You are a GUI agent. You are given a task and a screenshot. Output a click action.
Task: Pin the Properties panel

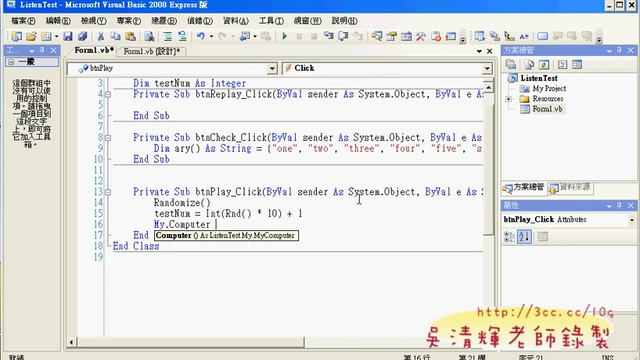619,205
